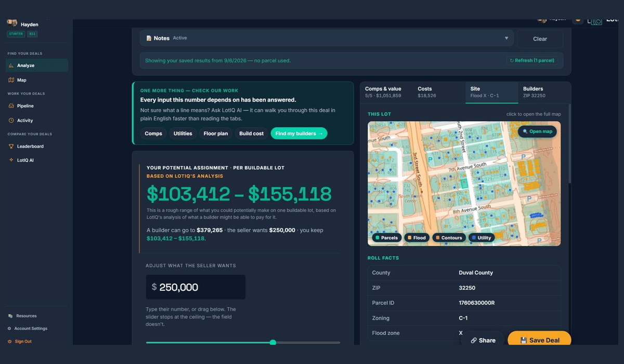Click the seller price slider handle

(273, 342)
